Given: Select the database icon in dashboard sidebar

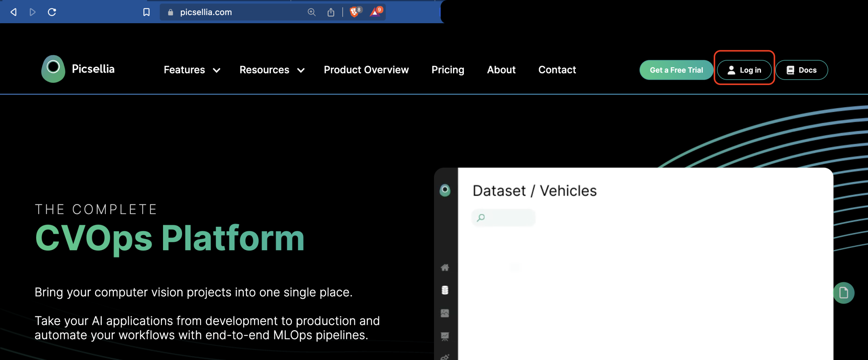Looking at the screenshot, I should click(445, 290).
